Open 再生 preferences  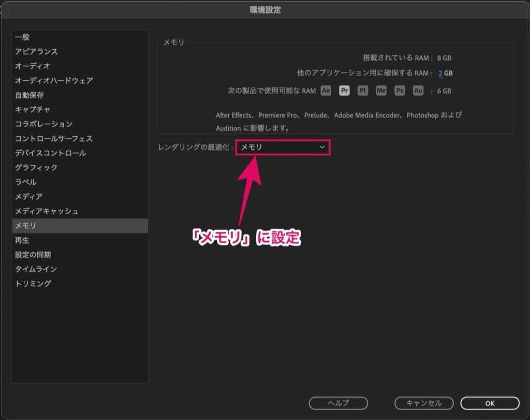[80, 240]
